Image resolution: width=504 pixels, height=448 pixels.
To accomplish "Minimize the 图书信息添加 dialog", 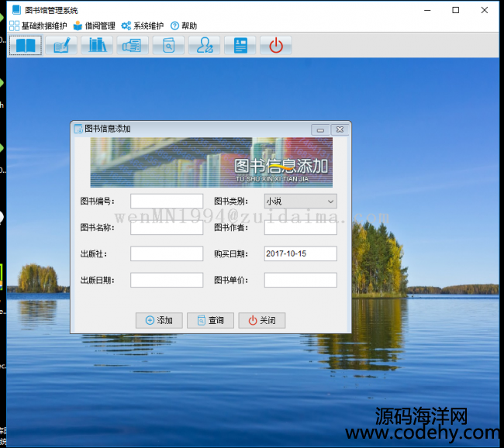I will tap(320, 130).
